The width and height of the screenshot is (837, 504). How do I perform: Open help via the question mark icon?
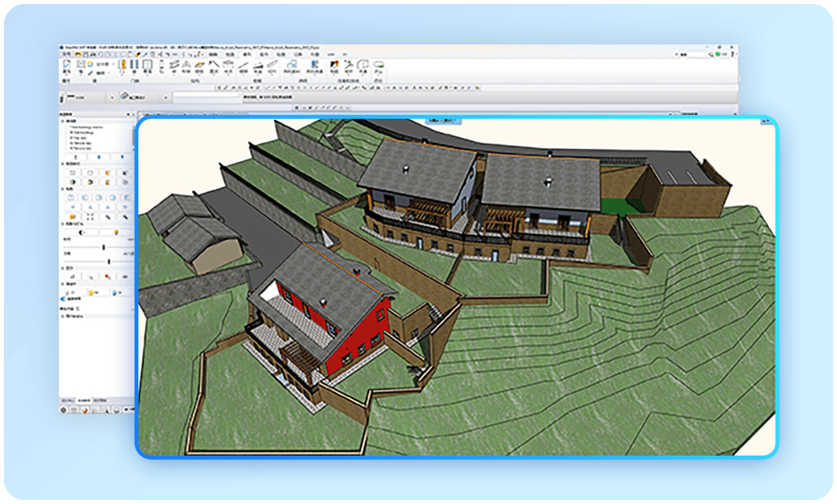[733, 54]
